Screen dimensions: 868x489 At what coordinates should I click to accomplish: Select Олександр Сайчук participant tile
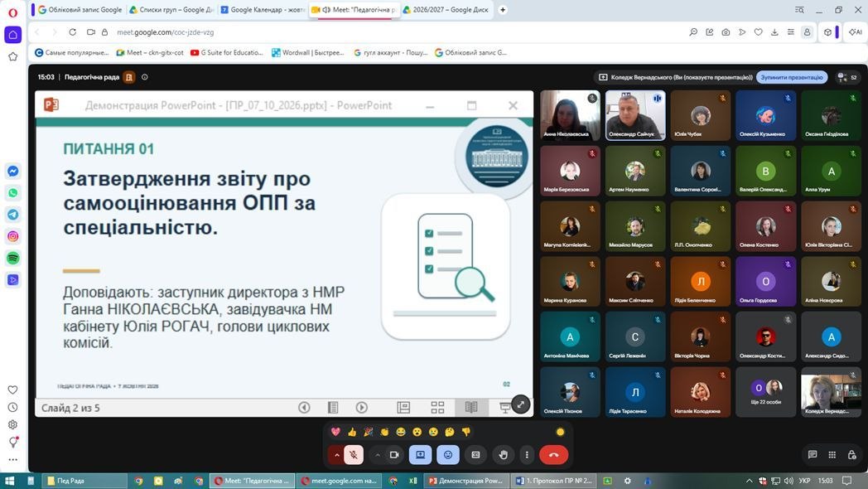point(635,115)
